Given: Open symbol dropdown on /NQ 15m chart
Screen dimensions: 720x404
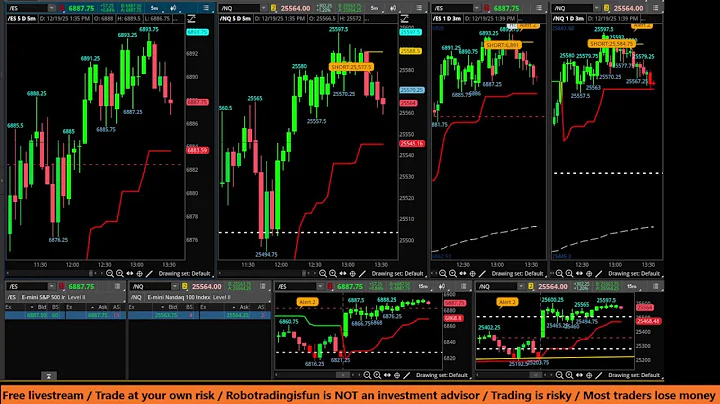Looking at the screenshot, I should pyautogui.click(x=521, y=286).
